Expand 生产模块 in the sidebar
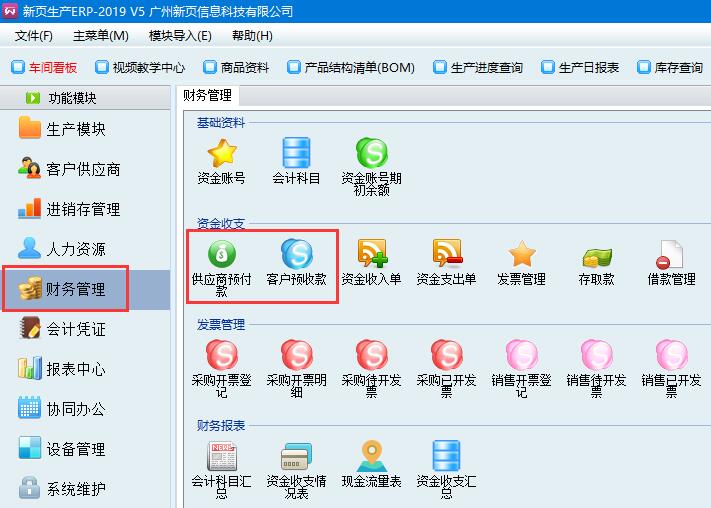Viewport: 711px width, 508px height. pos(75,129)
